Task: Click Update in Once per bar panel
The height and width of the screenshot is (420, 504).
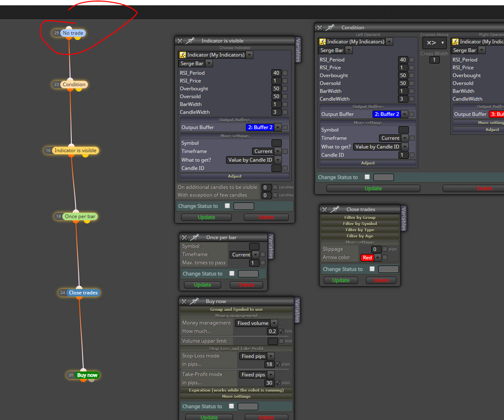Action: point(203,285)
